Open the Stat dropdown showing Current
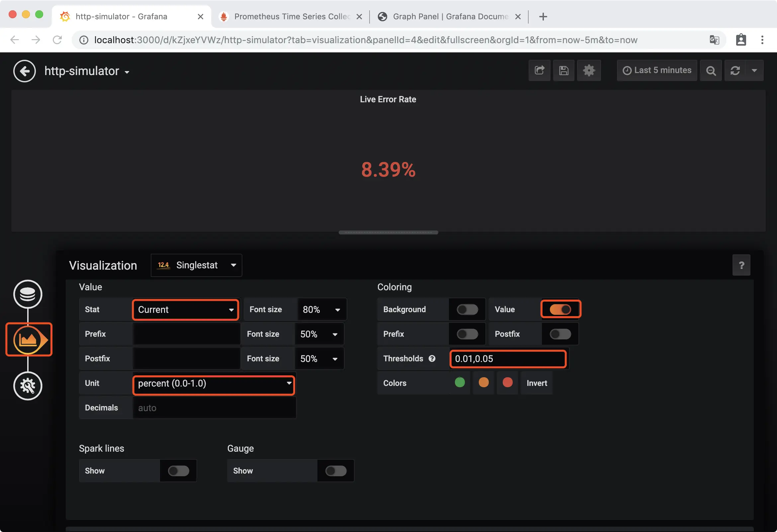Image resolution: width=777 pixels, height=532 pixels. tap(186, 310)
